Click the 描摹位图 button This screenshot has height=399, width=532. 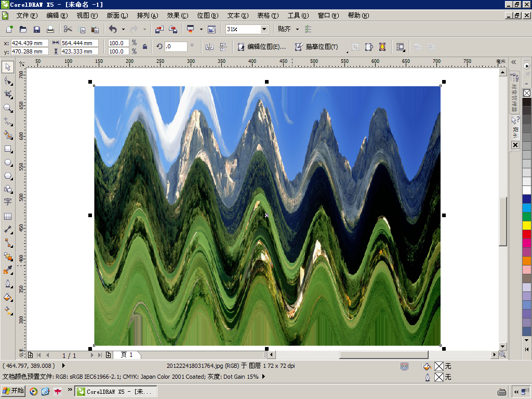316,47
